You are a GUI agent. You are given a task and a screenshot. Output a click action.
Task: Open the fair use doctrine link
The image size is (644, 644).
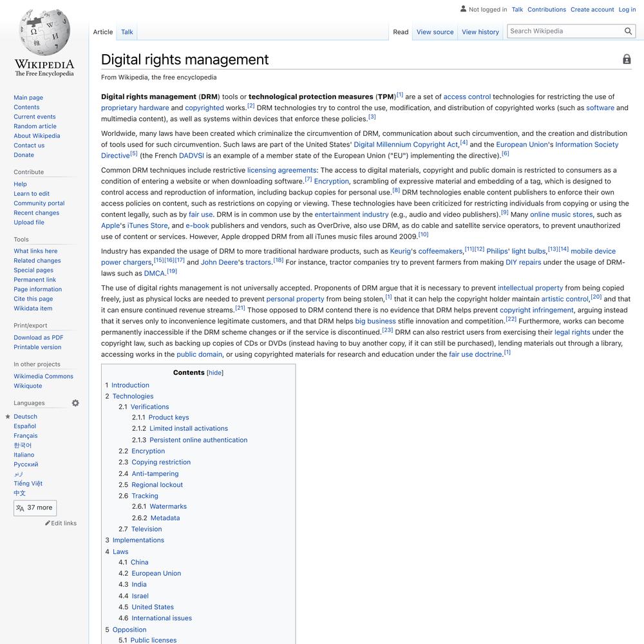(x=476, y=354)
